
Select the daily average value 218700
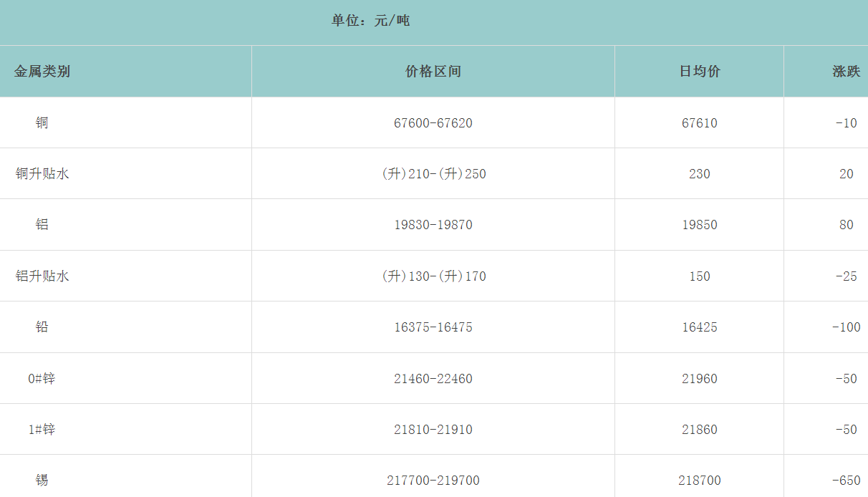(x=699, y=481)
